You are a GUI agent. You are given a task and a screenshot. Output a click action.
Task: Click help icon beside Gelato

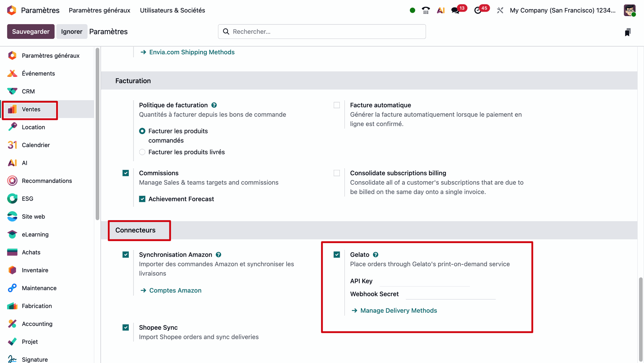pyautogui.click(x=376, y=255)
